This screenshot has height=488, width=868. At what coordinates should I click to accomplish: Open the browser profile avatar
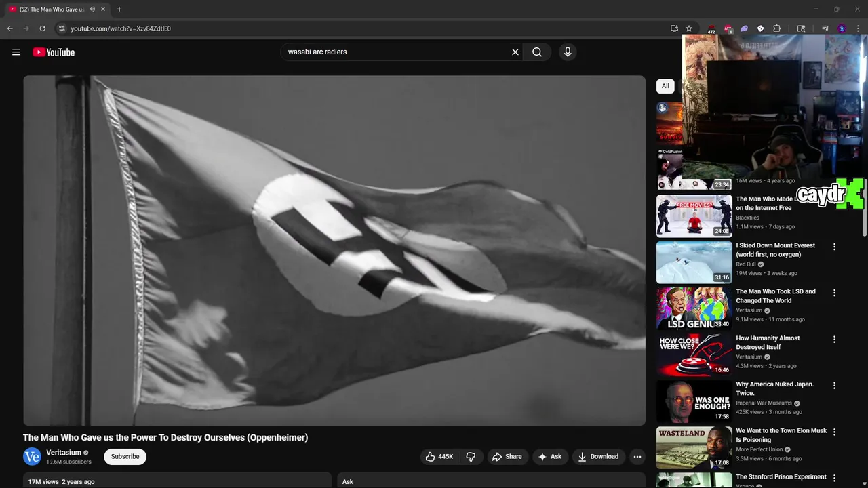pos(842,28)
